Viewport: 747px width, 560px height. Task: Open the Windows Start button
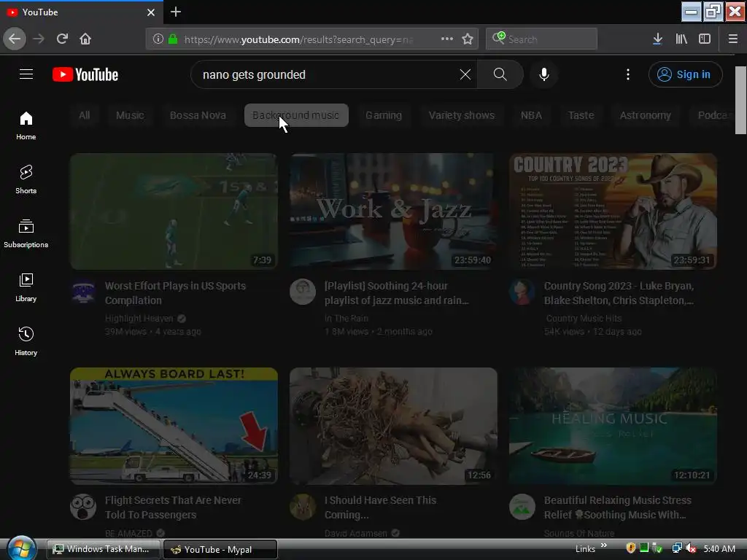click(x=21, y=548)
